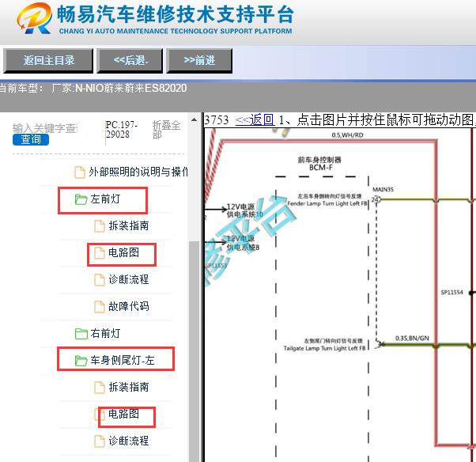Click 12V电源 供电系统10 label

tap(245, 210)
